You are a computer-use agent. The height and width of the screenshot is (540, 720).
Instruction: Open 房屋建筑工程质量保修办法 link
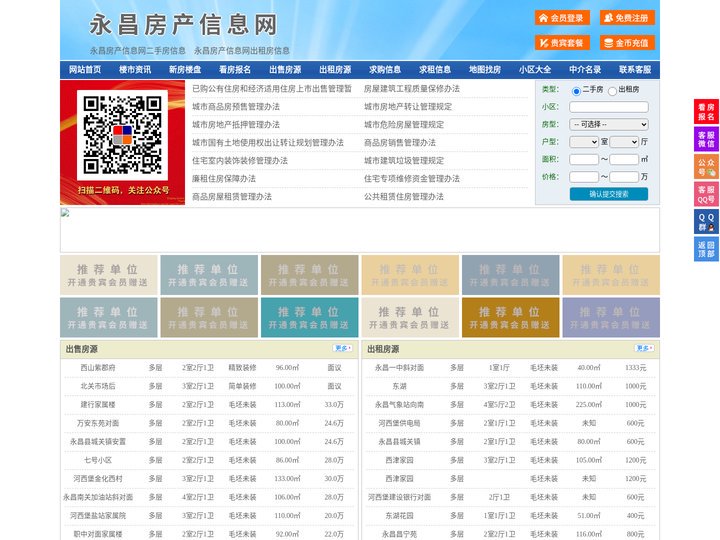coord(411,89)
